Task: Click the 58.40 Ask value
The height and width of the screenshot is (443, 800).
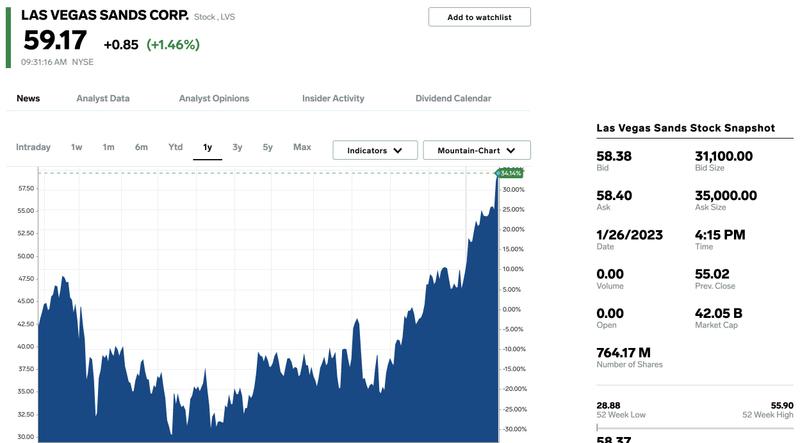Action: pos(614,195)
